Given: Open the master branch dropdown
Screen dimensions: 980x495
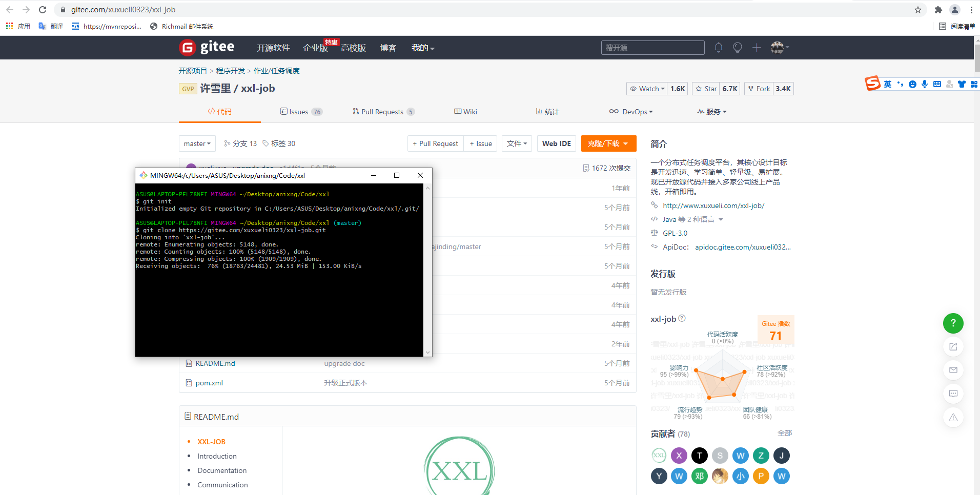Looking at the screenshot, I should pyautogui.click(x=197, y=143).
